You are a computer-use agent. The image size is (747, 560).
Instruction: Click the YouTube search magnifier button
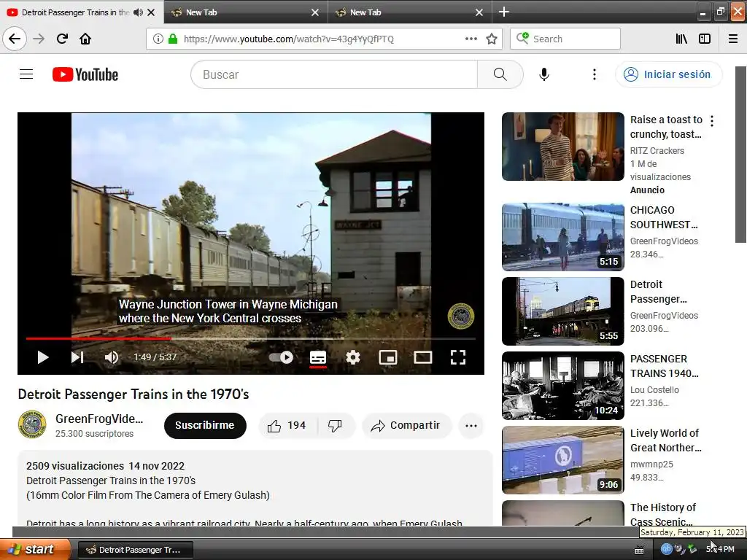500,75
